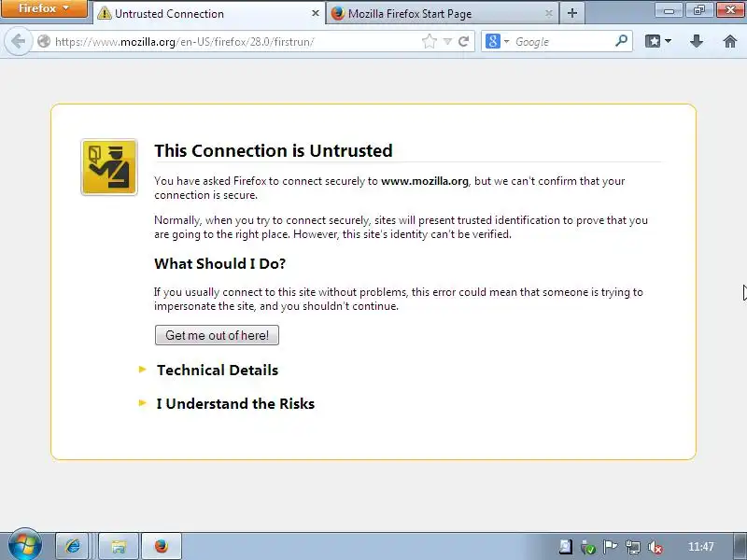Open Windows Explorer folder from taskbar

coord(119,546)
